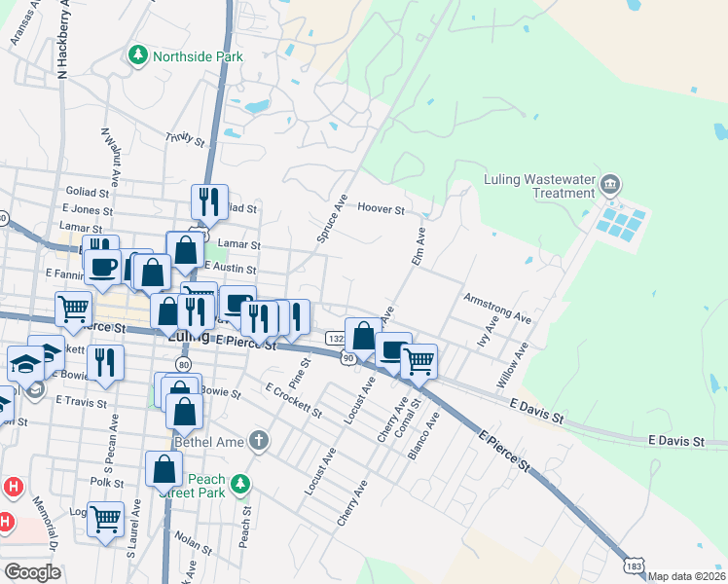The width and height of the screenshot is (728, 584).
Task: Click the S Laurel Ave label
Action: point(133,529)
